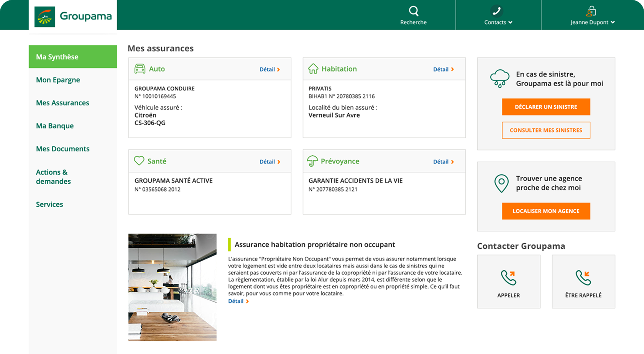Click the Recherche magnifying glass icon
Screen dimensions: 644x354
[x=414, y=11]
